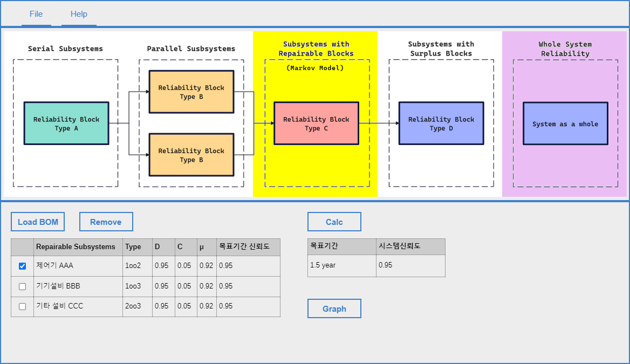Select the lower Reliability Block Type B
Viewport: 630px width, 364px height.
point(191,155)
